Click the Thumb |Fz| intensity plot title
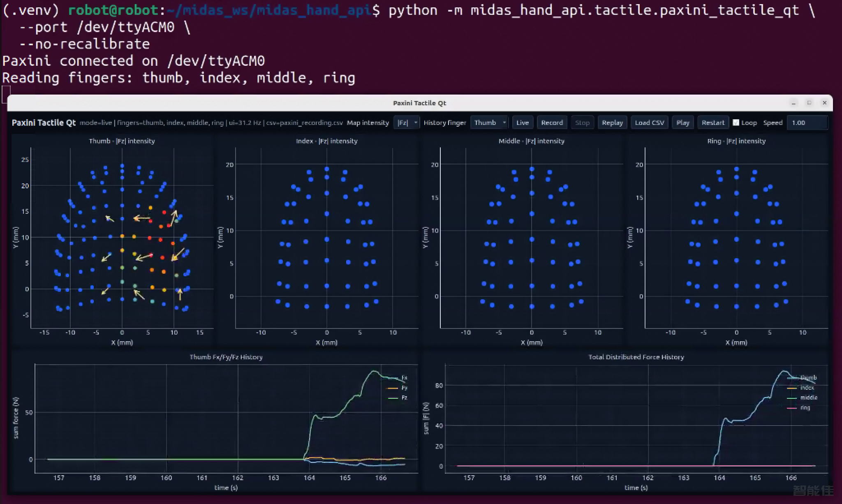842x504 pixels. (122, 141)
